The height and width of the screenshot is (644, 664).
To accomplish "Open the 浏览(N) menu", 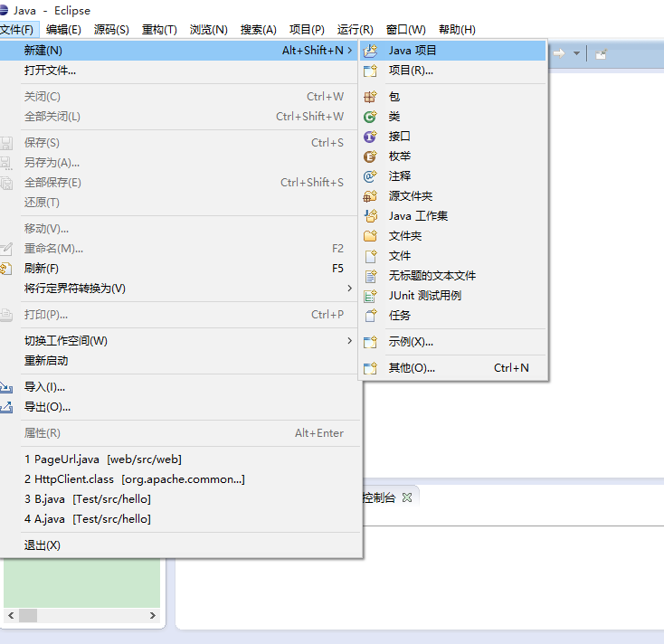I will click(x=208, y=30).
